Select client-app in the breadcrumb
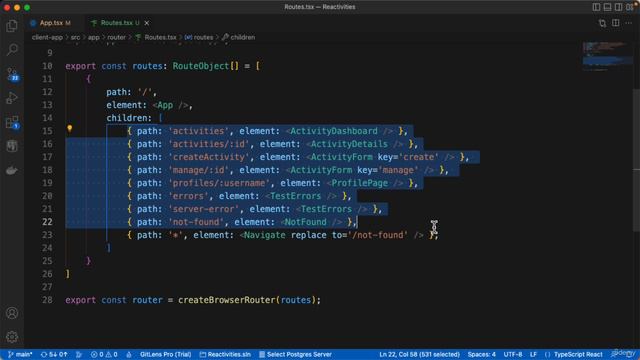 47,37
